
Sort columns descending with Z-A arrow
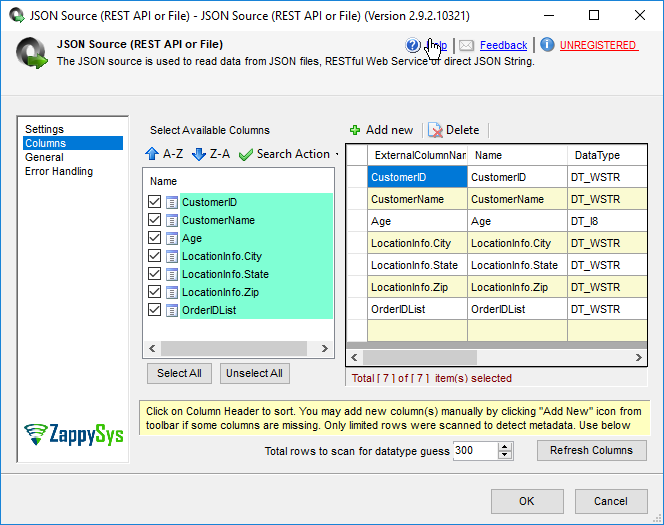tap(199, 154)
